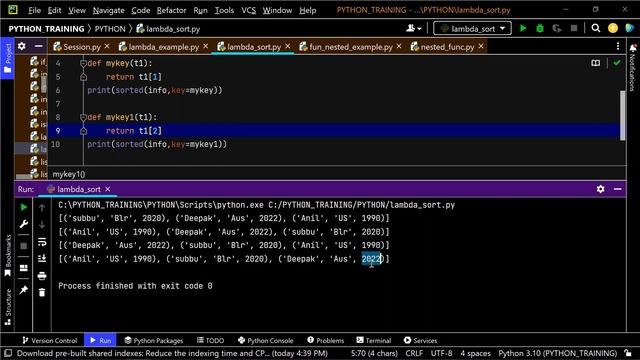Click PYTHON breadcrumb folder
Image resolution: width=640 pixels, height=360 pixels.
(110, 29)
